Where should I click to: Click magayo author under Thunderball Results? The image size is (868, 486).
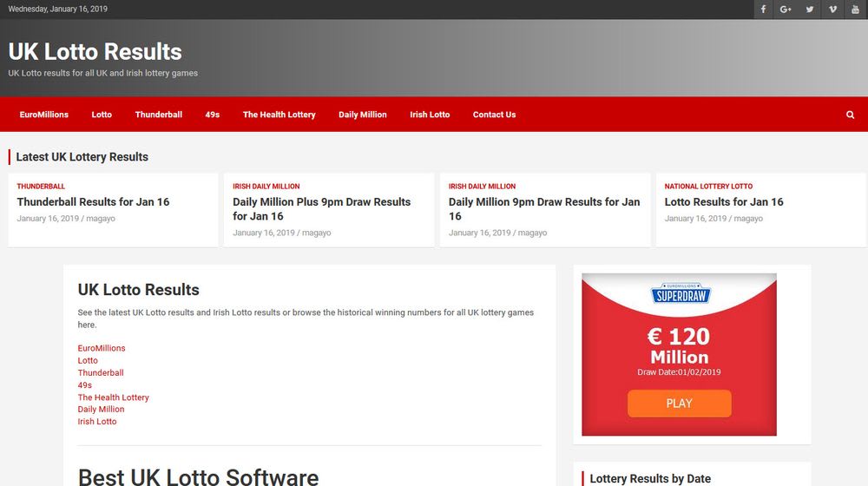point(101,219)
